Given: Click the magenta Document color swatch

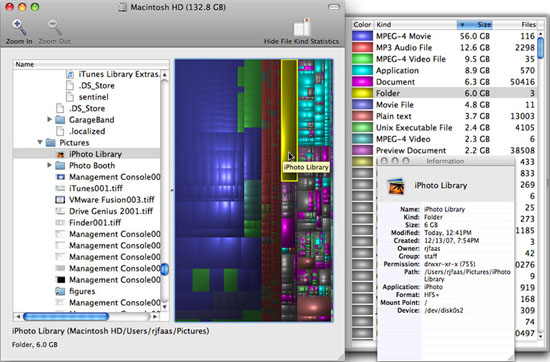Looking at the screenshot, I should [x=362, y=82].
